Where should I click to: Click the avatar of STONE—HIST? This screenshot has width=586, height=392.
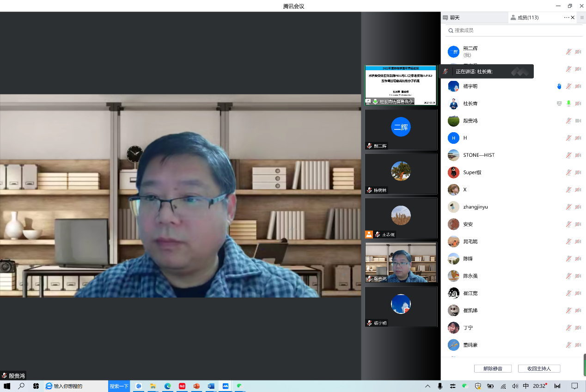tap(453, 155)
